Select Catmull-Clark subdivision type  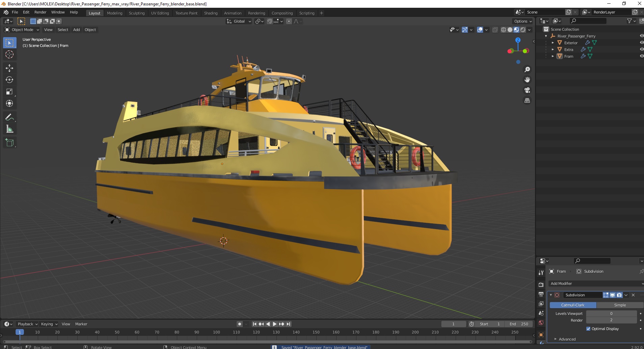pyautogui.click(x=573, y=305)
